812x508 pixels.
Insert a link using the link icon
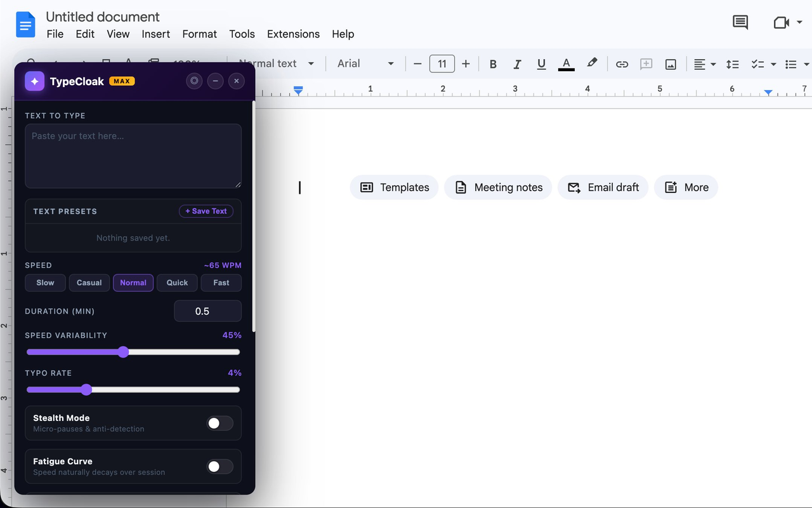click(622, 63)
